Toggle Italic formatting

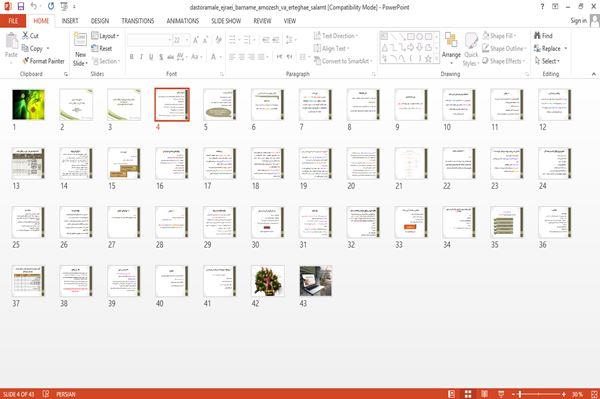pos(141,57)
